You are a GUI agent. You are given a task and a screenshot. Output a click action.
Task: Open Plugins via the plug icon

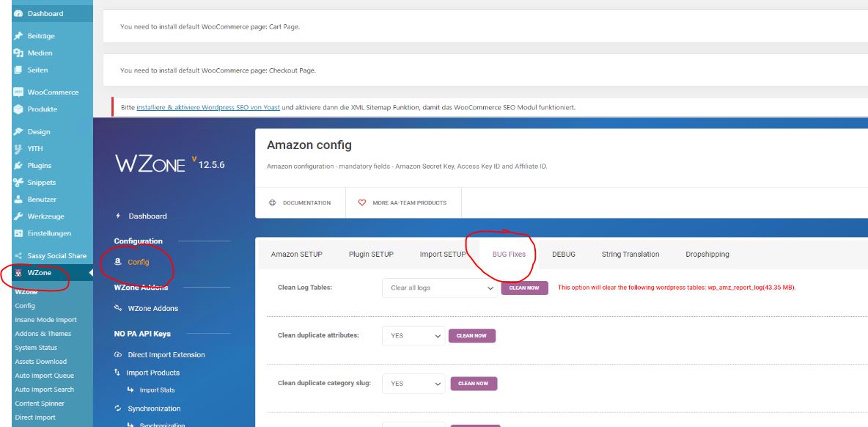pyautogui.click(x=18, y=166)
